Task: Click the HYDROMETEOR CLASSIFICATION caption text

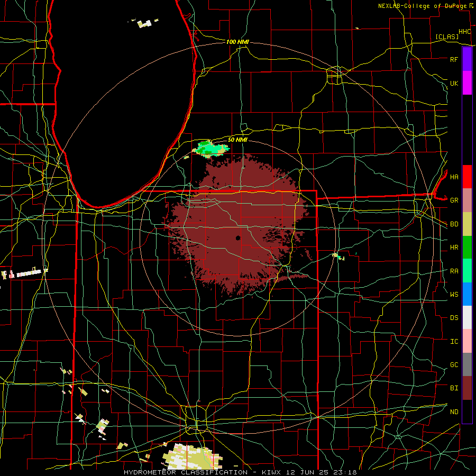Action: tap(186, 472)
